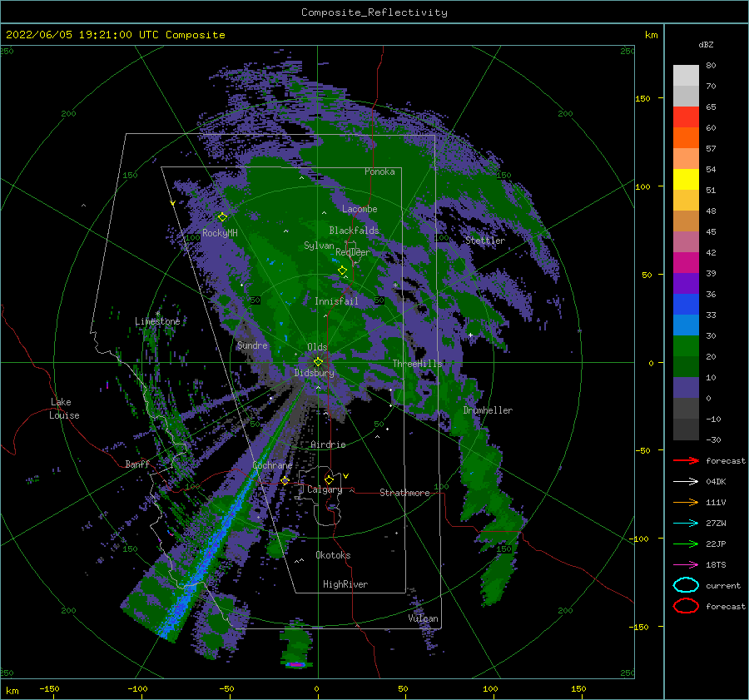Click the cyan 27ZW arrow icon

tap(686, 523)
